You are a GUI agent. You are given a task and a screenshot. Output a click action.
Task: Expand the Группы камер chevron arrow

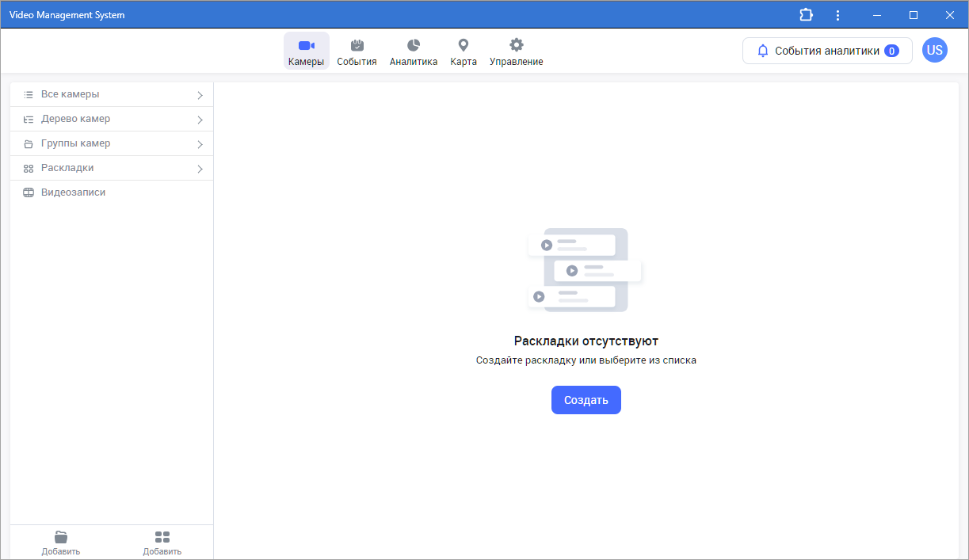[x=200, y=144]
